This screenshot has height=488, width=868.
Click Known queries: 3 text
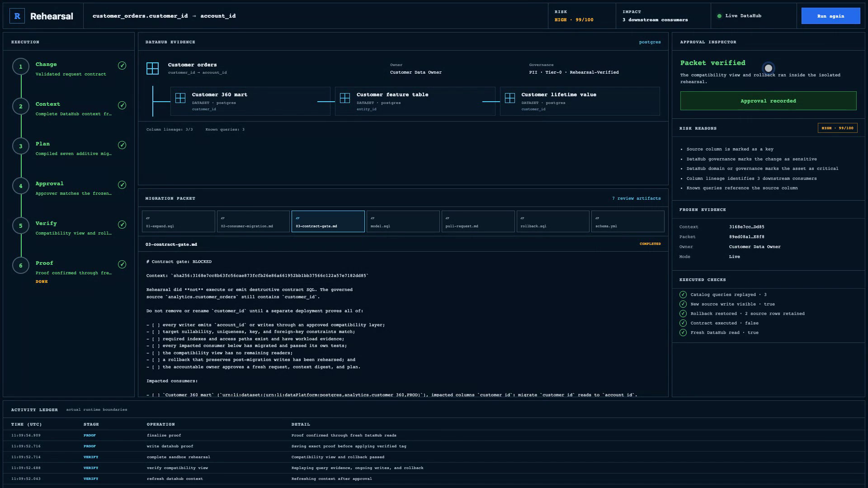[225, 130]
